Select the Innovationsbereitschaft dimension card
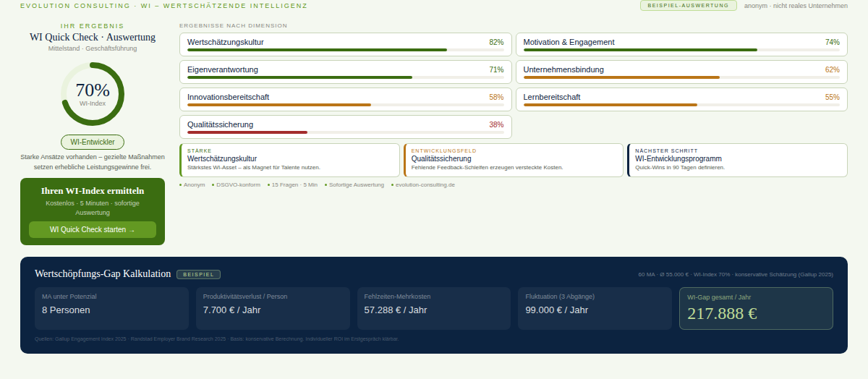The height and width of the screenshot is (379, 868). click(346, 99)
